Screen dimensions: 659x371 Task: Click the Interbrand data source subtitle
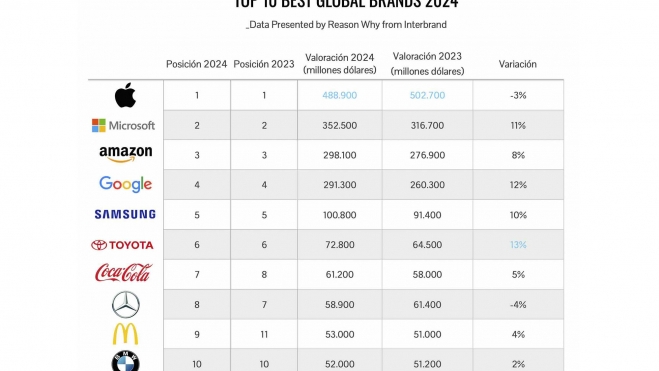346,25
